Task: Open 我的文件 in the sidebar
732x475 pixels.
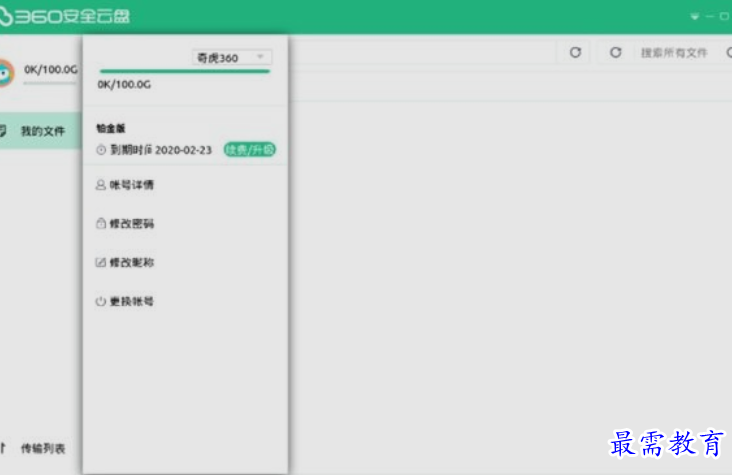Action: tap(41, 131)
